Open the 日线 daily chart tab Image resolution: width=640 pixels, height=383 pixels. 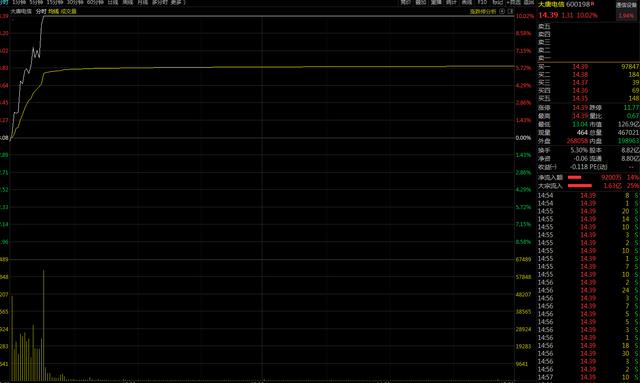pos(113,2)
